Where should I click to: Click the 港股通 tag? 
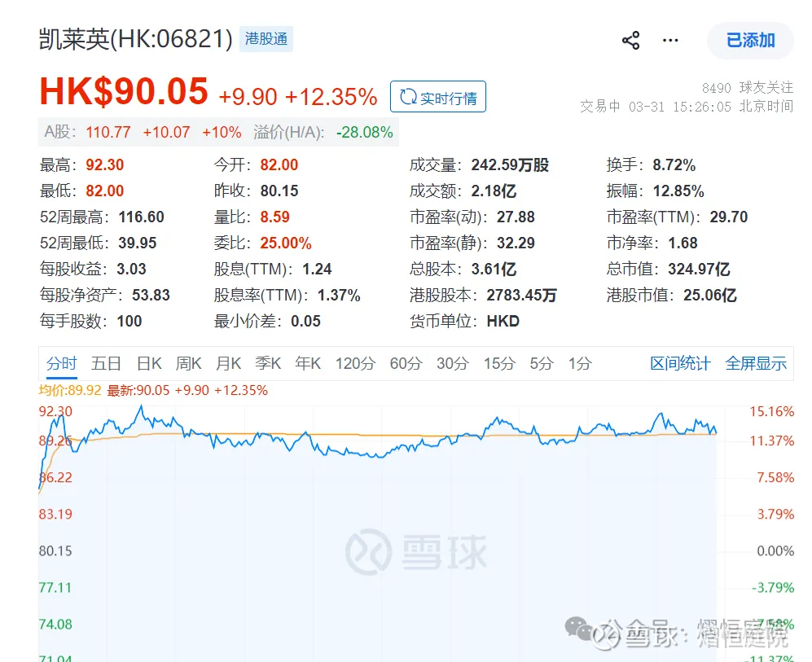(266, 39)
